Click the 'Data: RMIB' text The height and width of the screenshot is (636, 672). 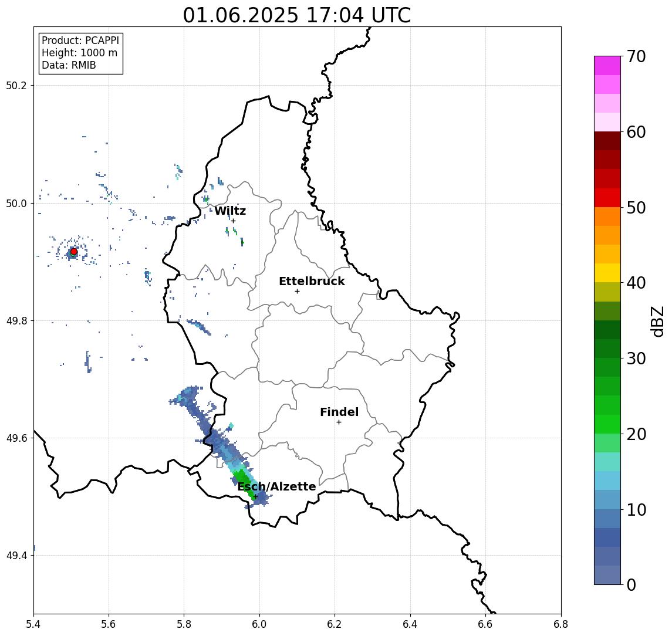[69, 65]
